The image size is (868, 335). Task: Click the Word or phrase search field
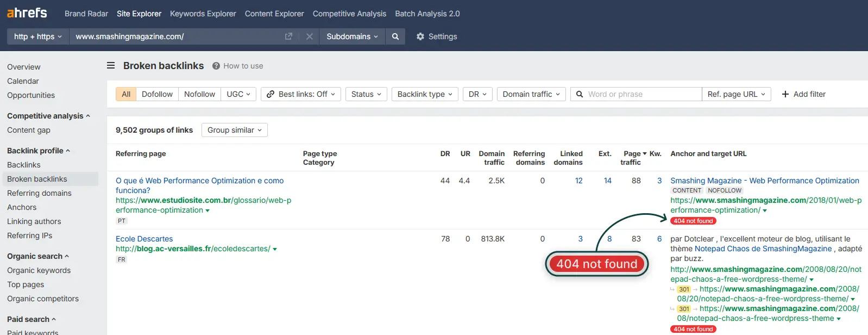(636, 94)
